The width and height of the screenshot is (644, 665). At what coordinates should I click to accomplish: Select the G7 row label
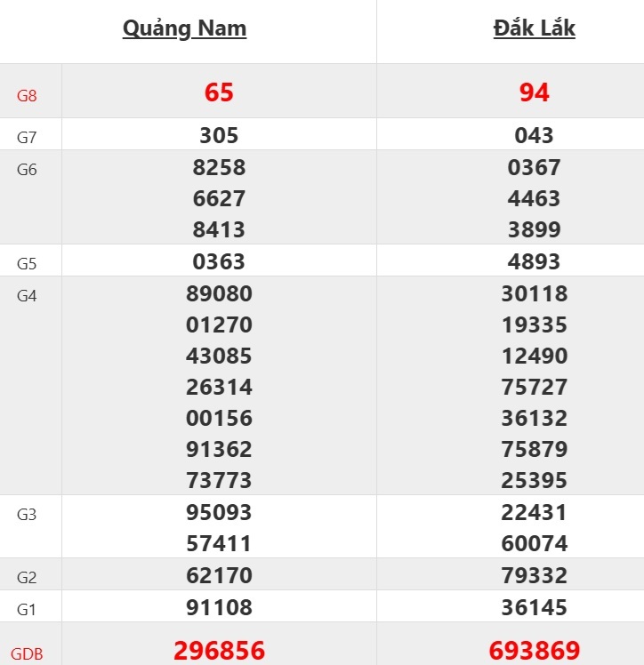point(28,138)
